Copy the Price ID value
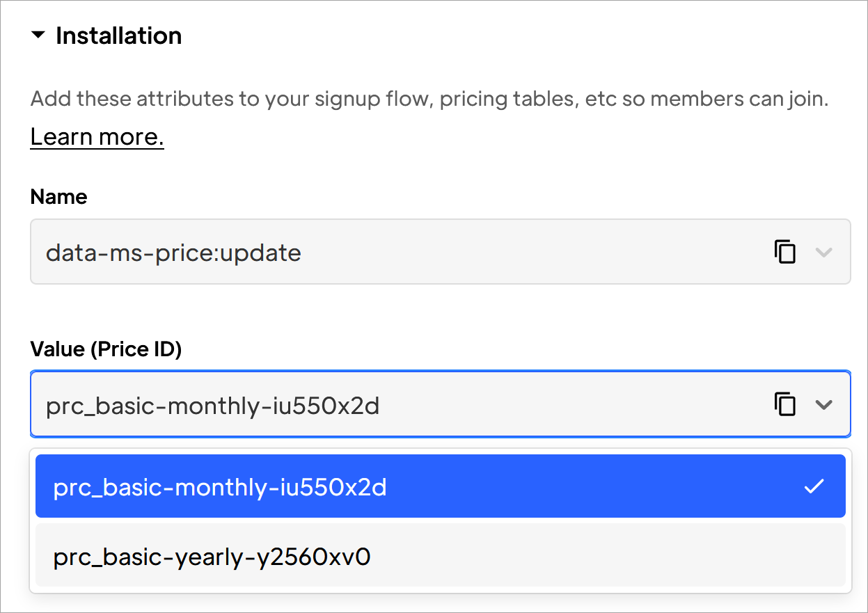This screenshot has width=868, height=613. click(785, 404)
